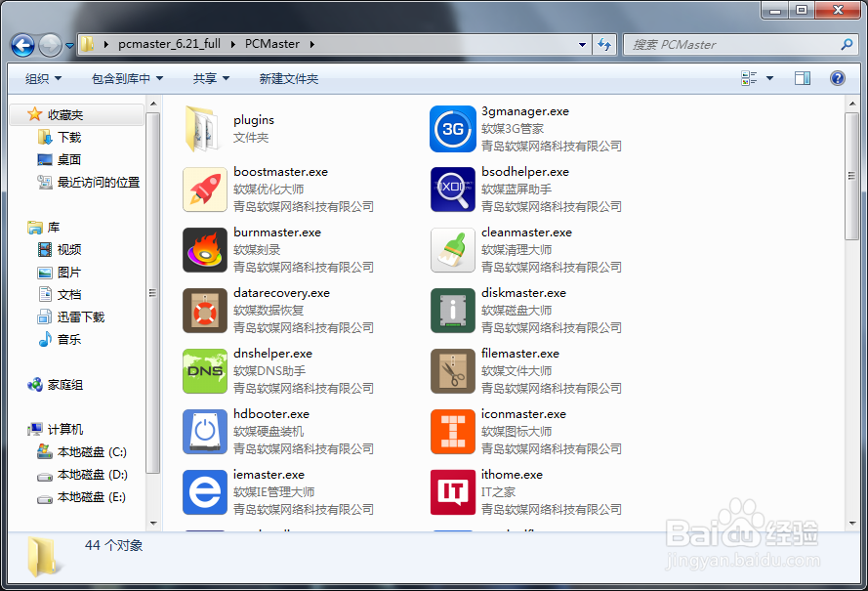Click the 新建文件夹 button
868x591 pixels.
[289, 79]
